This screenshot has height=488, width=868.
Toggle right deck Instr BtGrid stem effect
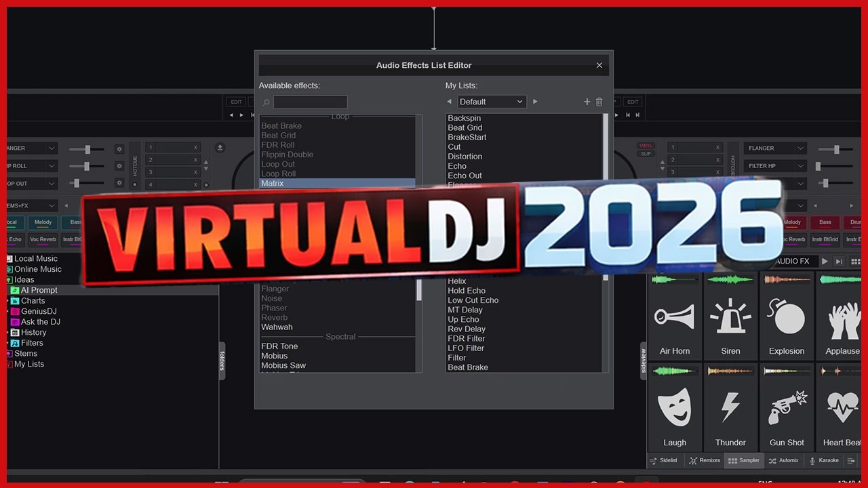[x=825, y=239]
